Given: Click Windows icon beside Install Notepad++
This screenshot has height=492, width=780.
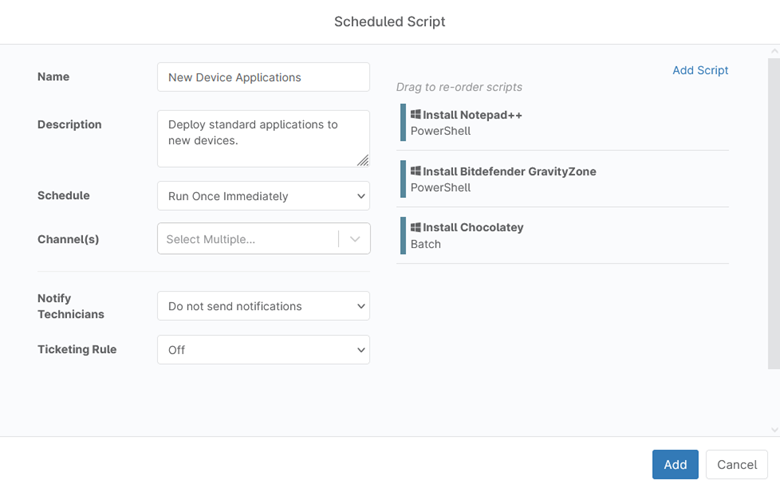Looking at the screenshot, I should [x=416, y=115].
